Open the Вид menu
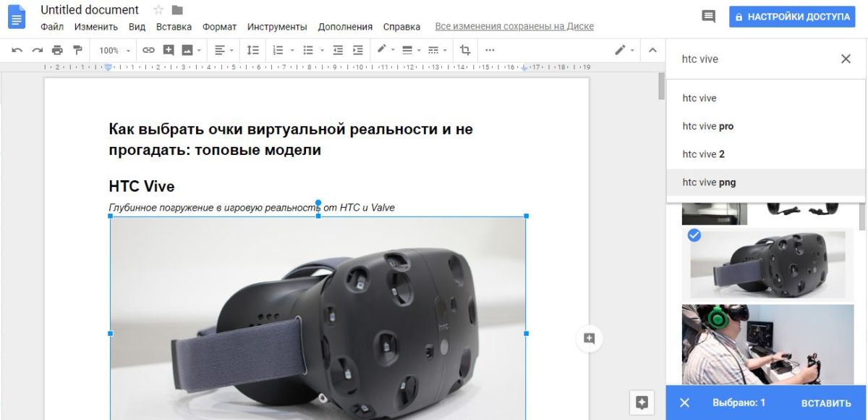Image resolution: width=868 pixels, height=420 pixels. pos(137,27)
